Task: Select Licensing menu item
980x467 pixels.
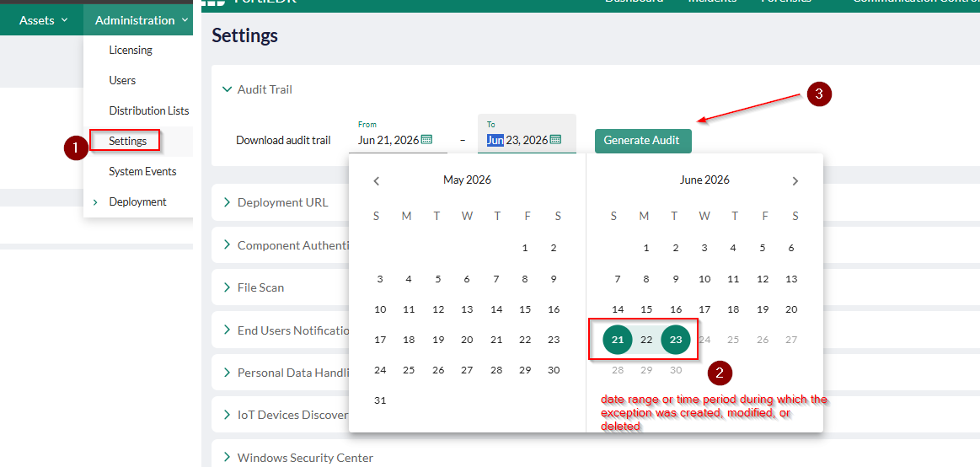Action: coord(131,50)
